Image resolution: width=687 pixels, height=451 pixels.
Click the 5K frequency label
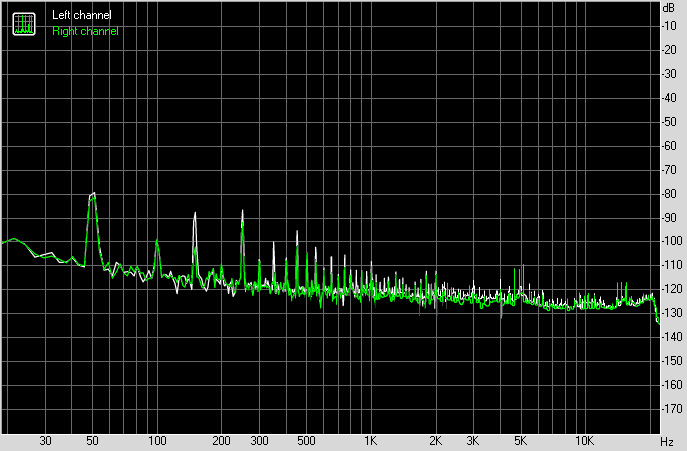pos(521,441)
